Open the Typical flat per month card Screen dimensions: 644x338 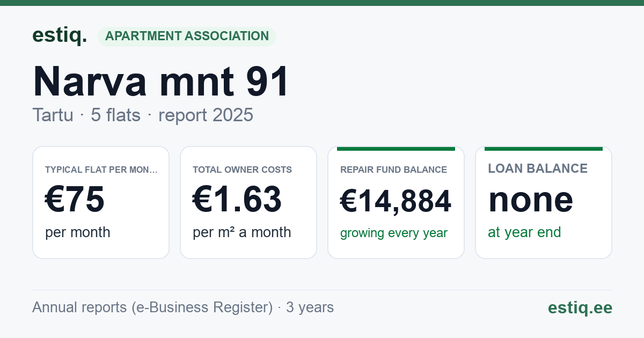pos(101,202)
